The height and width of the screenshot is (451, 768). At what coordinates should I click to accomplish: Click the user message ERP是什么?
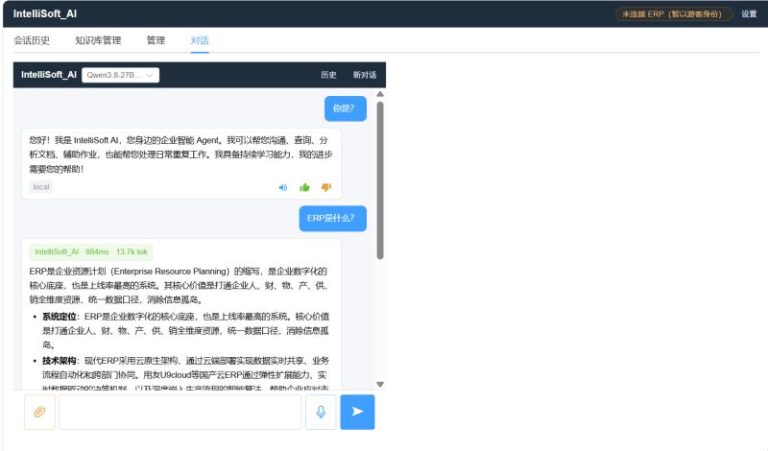(x=333, y=218)
